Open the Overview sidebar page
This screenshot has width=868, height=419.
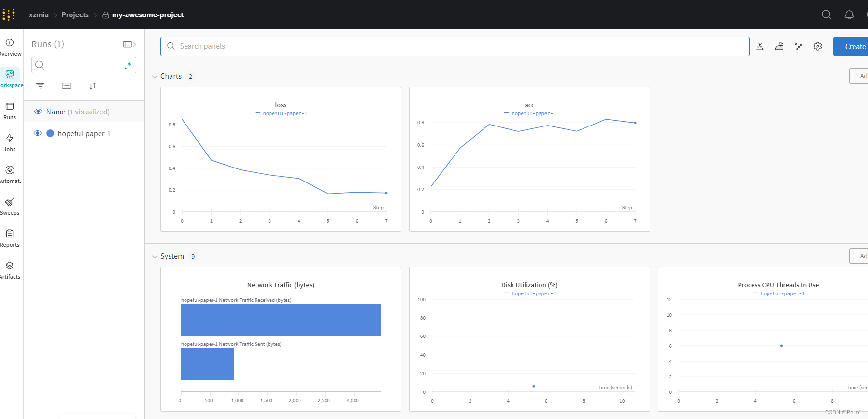tap(10, 47)
